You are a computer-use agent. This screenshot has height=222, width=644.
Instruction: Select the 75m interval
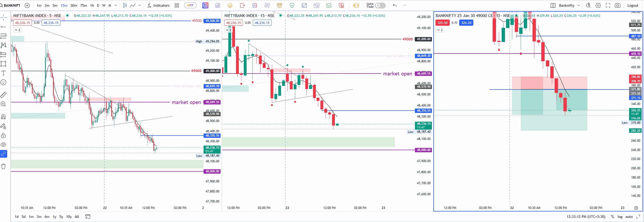83,5
